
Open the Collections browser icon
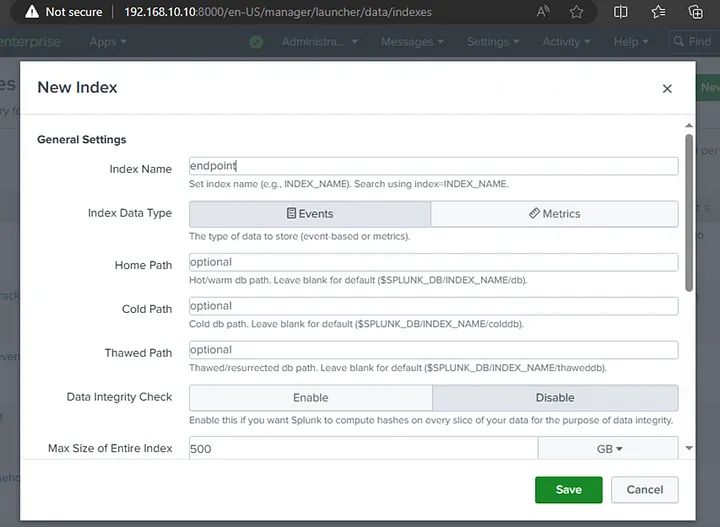(696, 11)
